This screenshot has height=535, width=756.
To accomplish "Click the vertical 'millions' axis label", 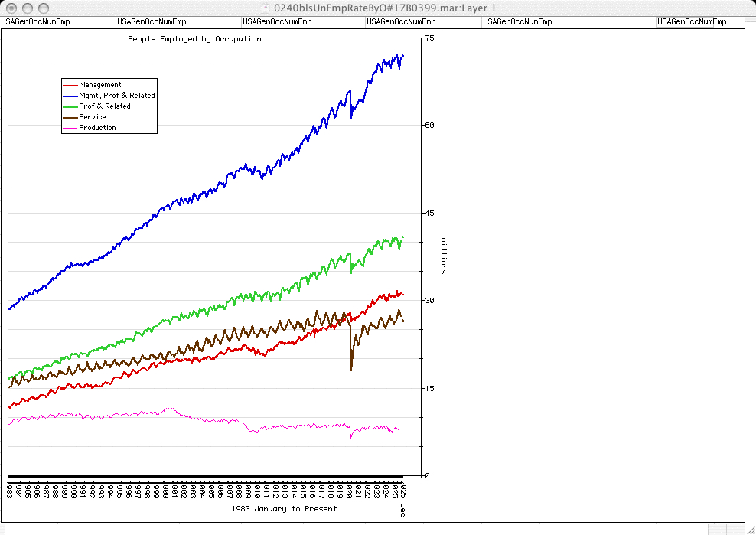I will tap(443, 256).
